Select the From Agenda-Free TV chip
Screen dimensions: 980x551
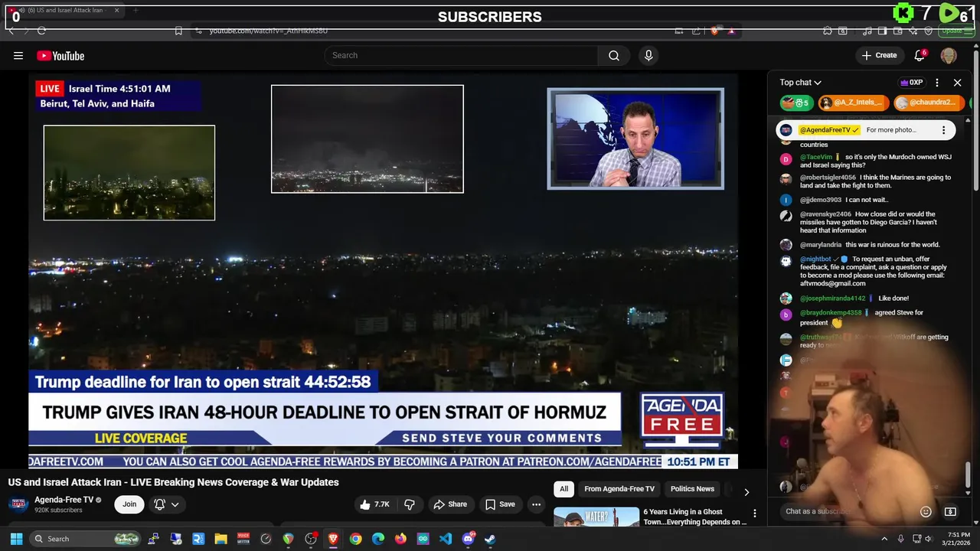[619, 489]
